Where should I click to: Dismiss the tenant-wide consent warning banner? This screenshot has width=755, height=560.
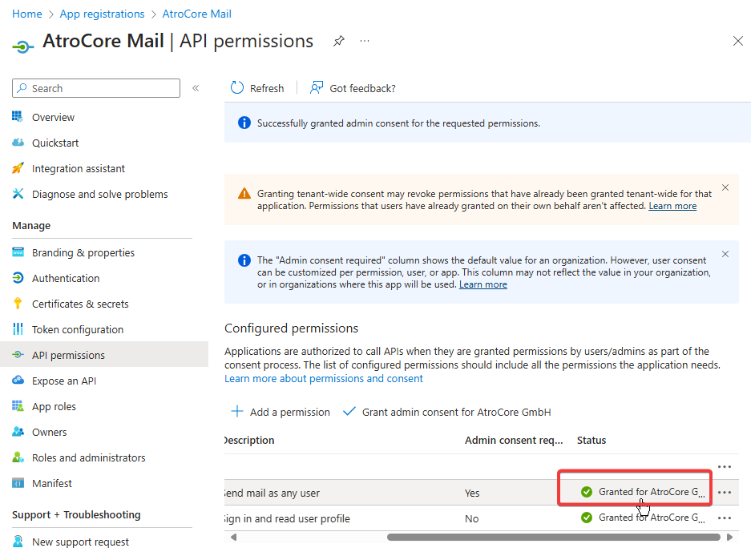(x=725, y=187)
